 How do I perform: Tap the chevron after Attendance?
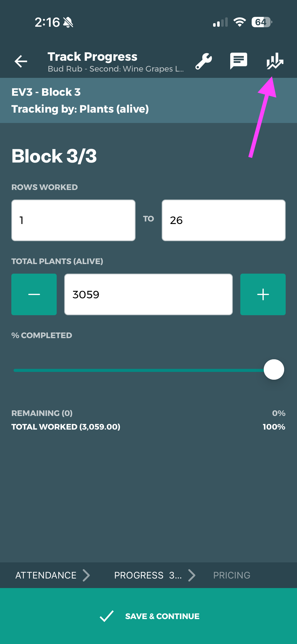click(86, 575)
